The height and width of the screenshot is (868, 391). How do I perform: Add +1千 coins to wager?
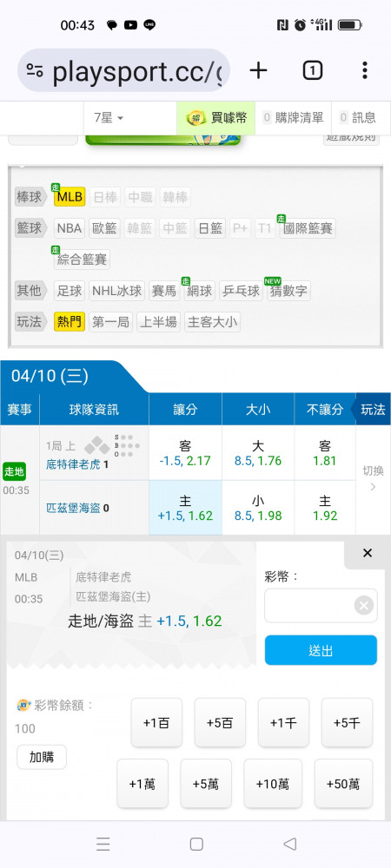coord(283,723)
